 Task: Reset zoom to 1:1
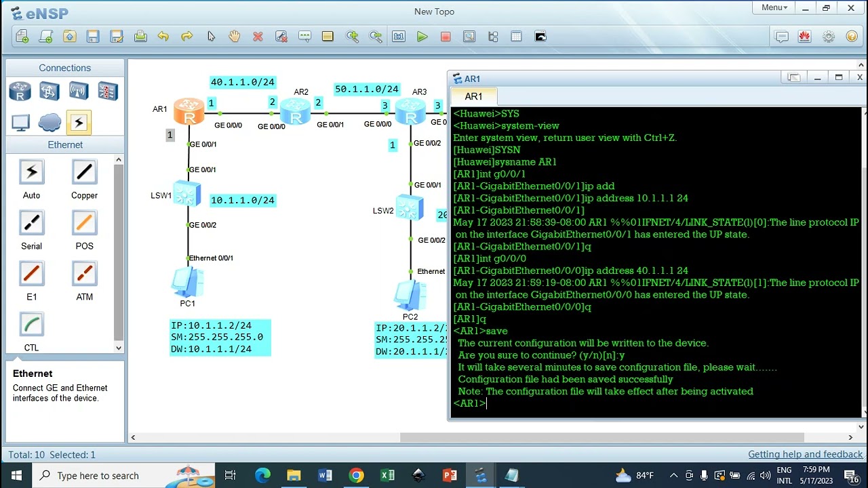(399, 37)
